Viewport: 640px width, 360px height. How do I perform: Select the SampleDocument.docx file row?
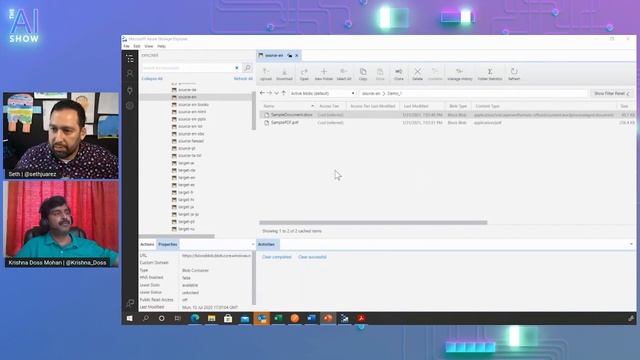447,115
